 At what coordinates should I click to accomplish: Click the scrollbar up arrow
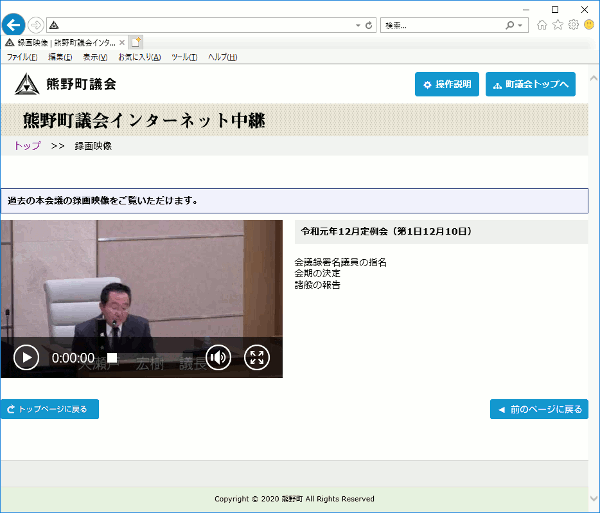593,78
